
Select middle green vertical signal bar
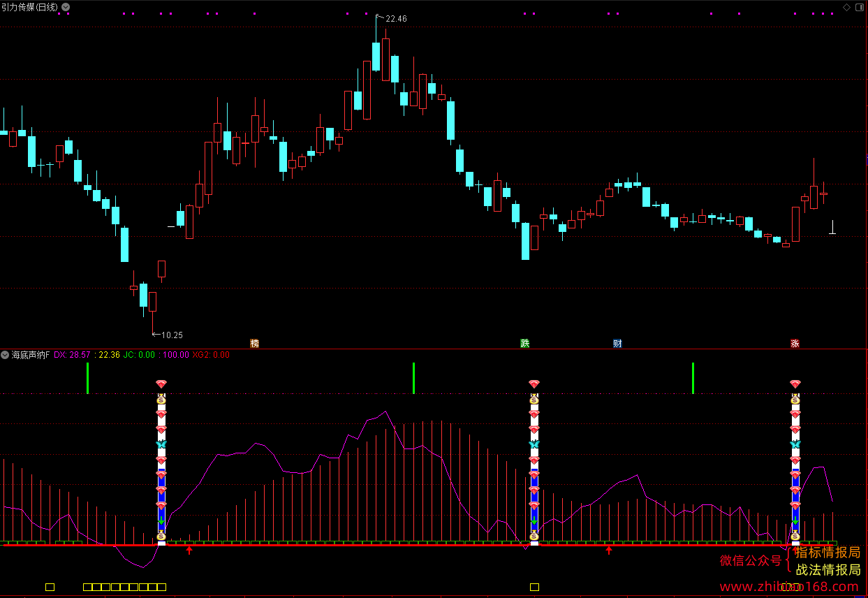413,378
